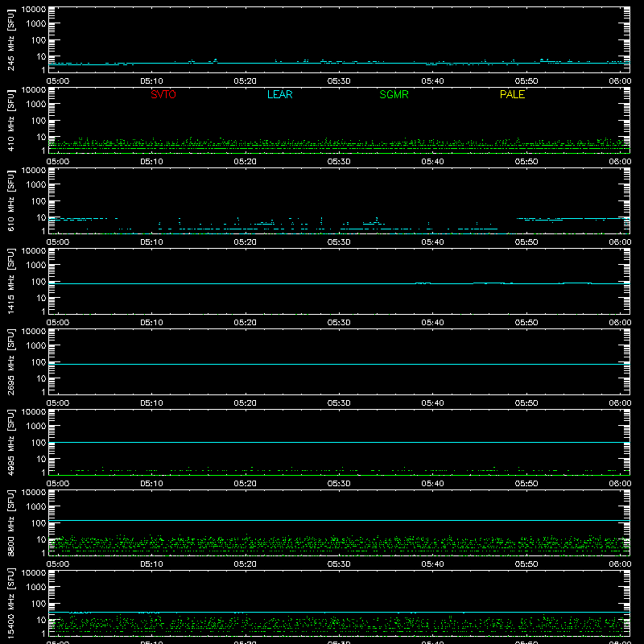Viewport: 644px width, 644px height.
Task: Click 06:00 tick under the 2695 MHz plot
Action: [620, 403]
